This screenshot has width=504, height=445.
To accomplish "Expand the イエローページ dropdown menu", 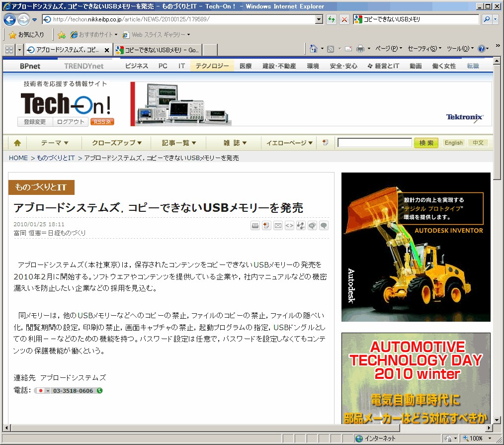I will 289,143.
